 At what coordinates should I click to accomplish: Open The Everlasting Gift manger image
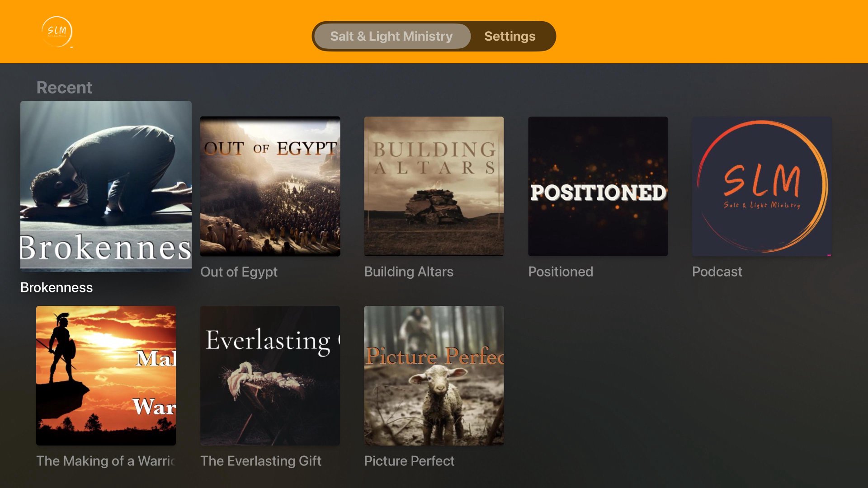(x=270, y=375)
